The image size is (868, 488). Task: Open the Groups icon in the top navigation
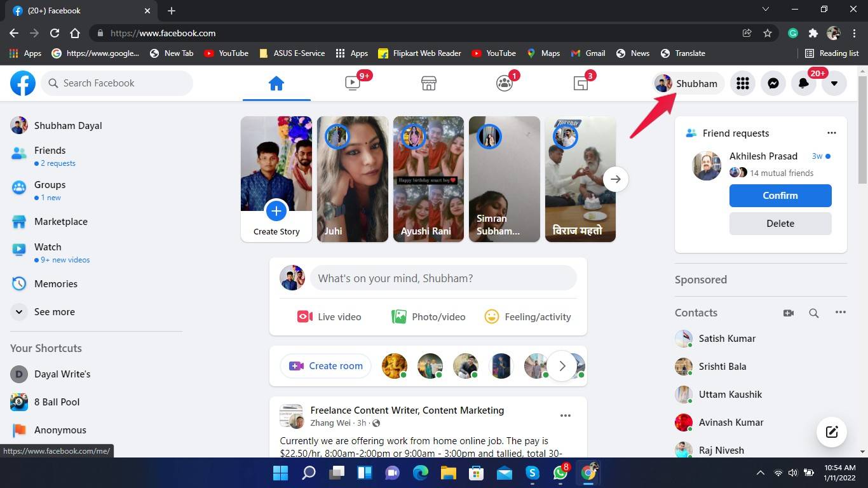tap(505, 83)
